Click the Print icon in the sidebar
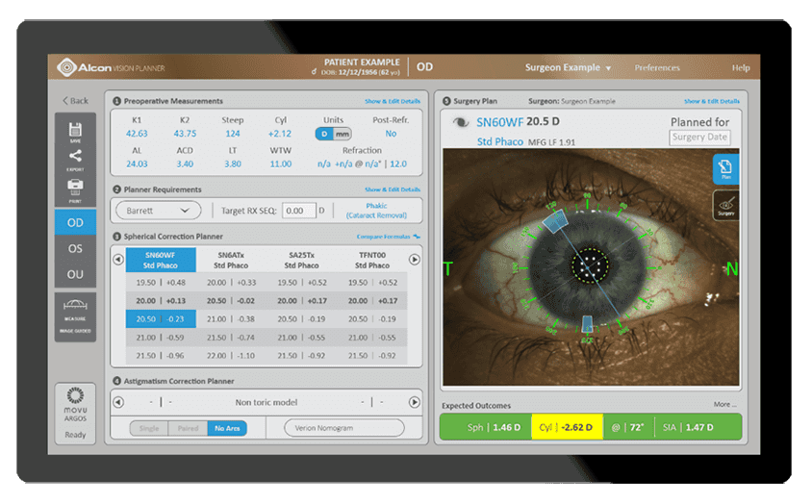 pyautogui.click(x=75, y=190)
